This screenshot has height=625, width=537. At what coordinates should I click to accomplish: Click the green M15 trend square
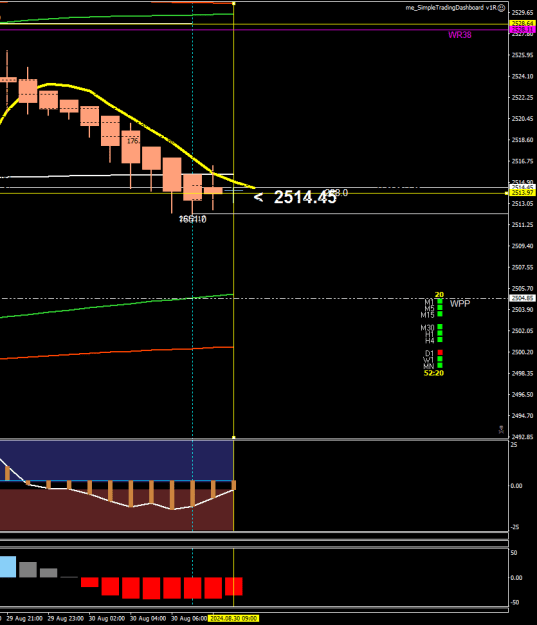(x=440, y=314)
